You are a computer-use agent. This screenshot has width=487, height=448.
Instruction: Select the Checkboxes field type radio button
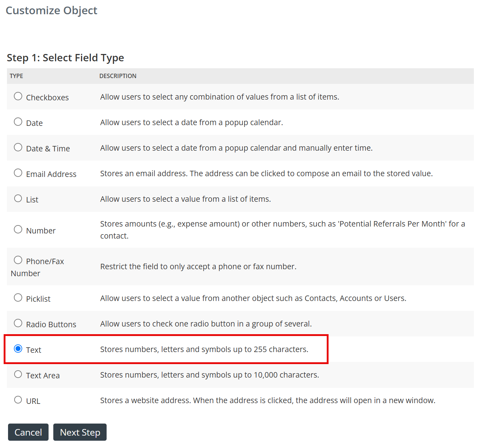tap(18, 96)
